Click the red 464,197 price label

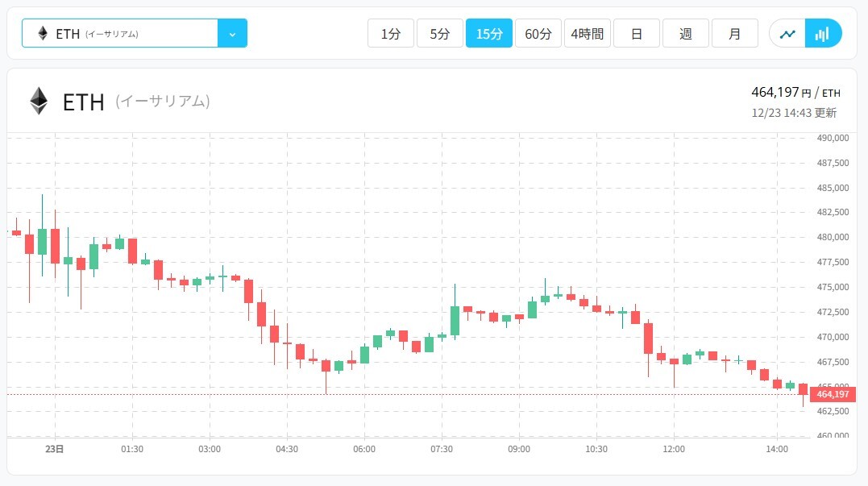coord(833,394)
